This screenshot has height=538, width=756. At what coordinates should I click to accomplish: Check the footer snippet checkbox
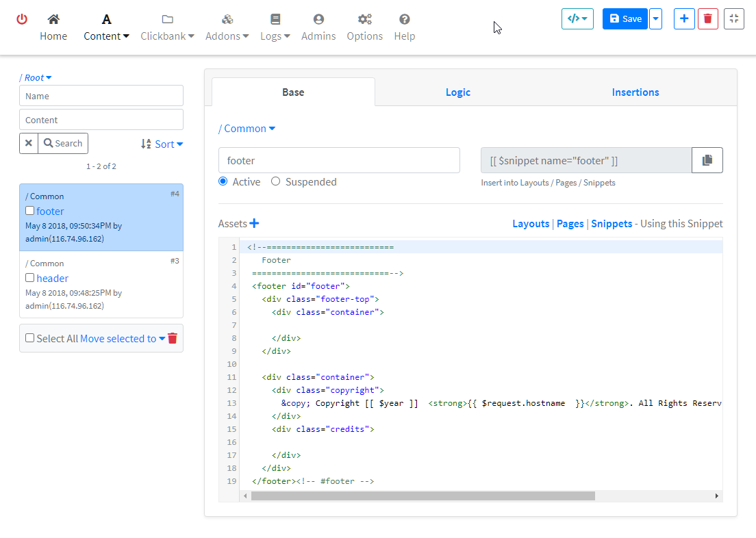tap(30, 211)
